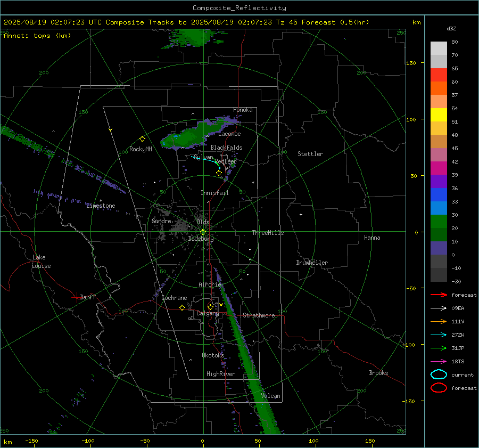Click the Innisfail city label

(214, 193)
